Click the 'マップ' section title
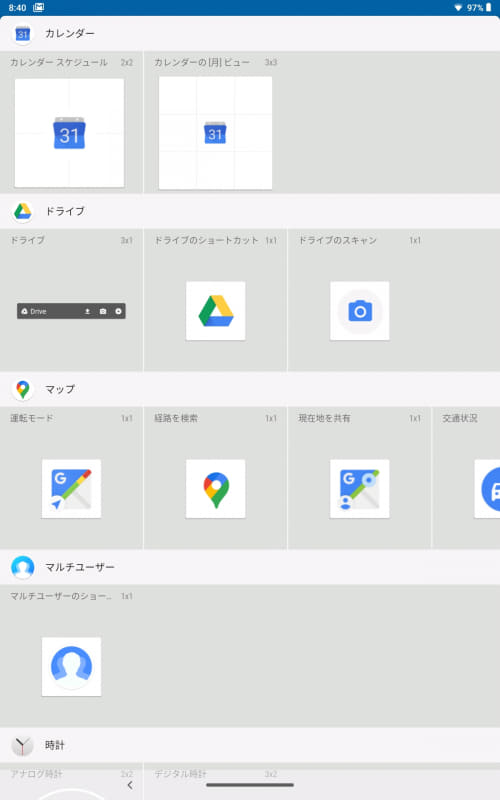 (60, 389)
